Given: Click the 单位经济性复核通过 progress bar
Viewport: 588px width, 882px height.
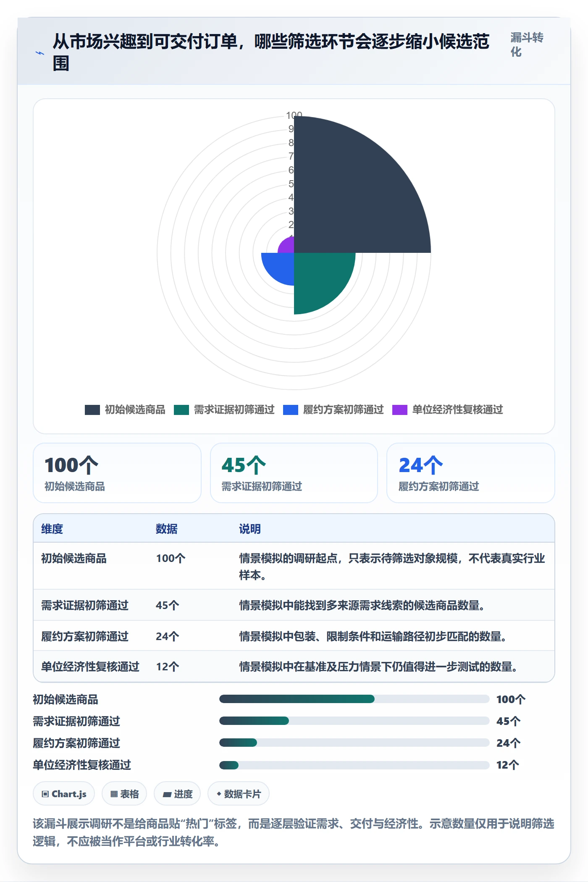Looking at the screenshot, I should tap(354, 765).
